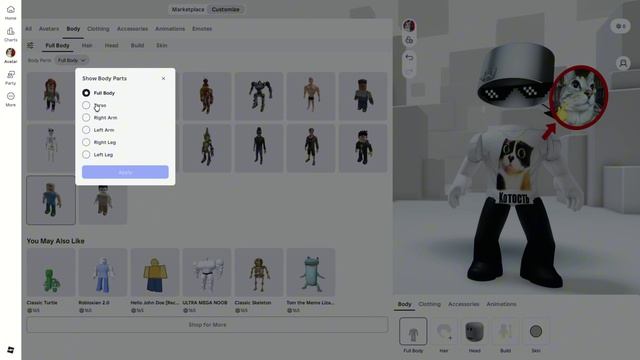The width and height of the screenshot is (640, 360).
Task: Select the red-haired body thumbnail
Action: [x=50, y=96]
